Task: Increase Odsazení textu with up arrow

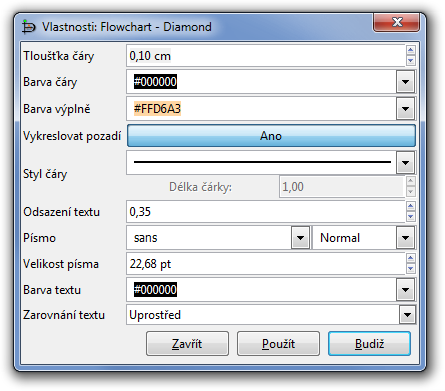Action: 411,206
